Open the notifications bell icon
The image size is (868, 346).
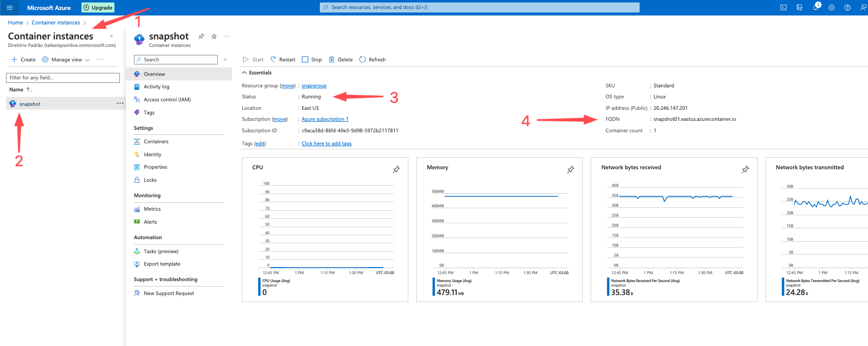point(816,7)
